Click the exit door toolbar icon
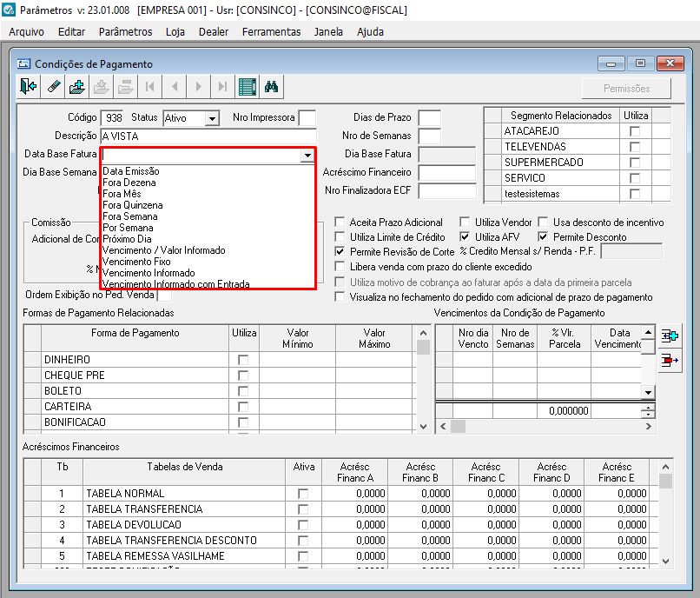 tap(29, 87)
